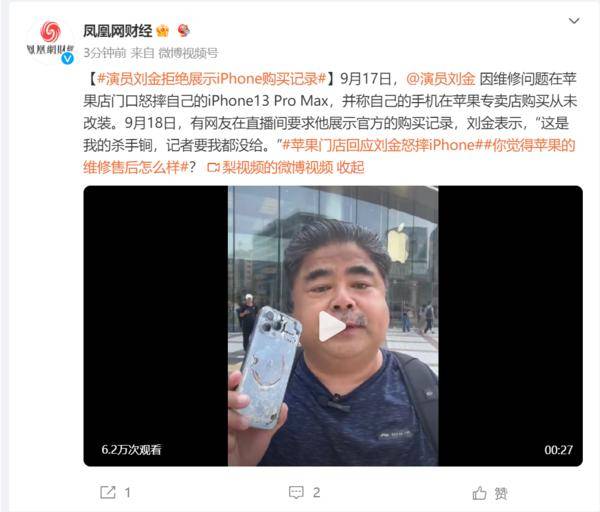
Task: Click the 赞 like label
Action: point(501,494)
